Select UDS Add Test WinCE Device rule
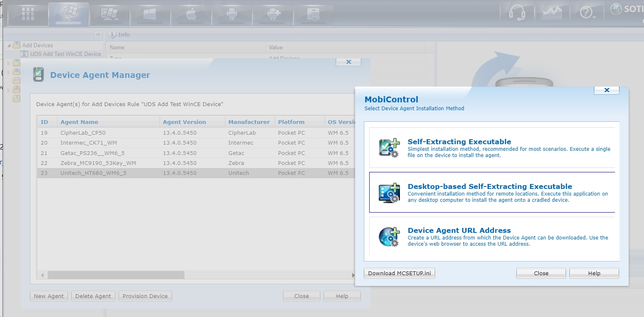This screenshot has height=317, width=644. (x=65, y=54)
